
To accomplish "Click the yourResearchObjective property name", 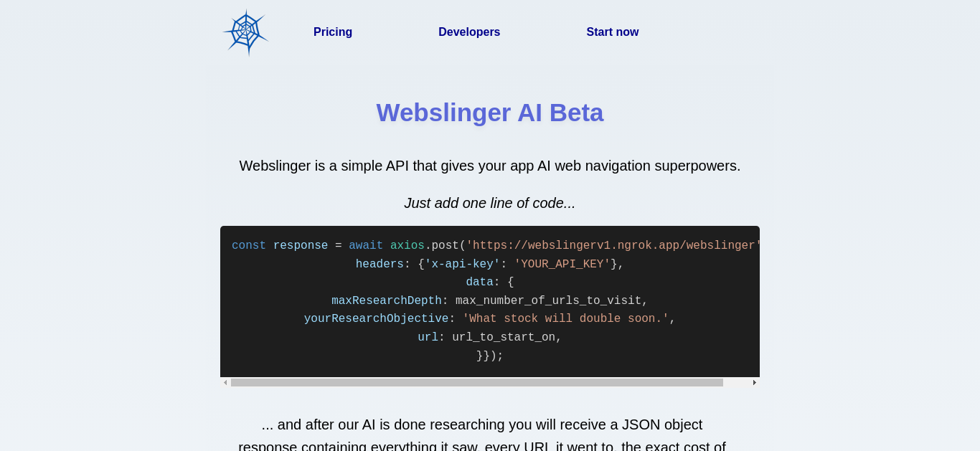I will pos(376,319).
